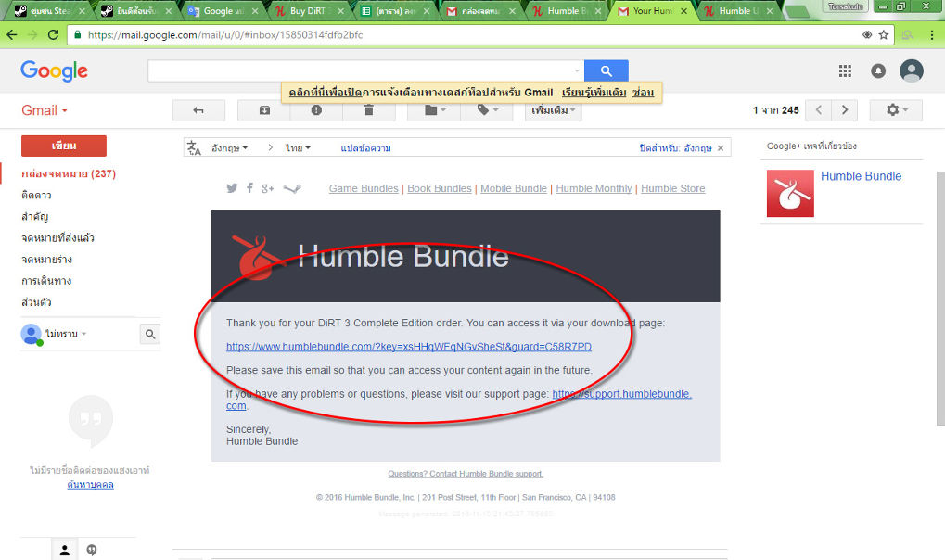Archive this email with the archive icon
This screenshot has width=945, height=560.
tap(264, 110)
